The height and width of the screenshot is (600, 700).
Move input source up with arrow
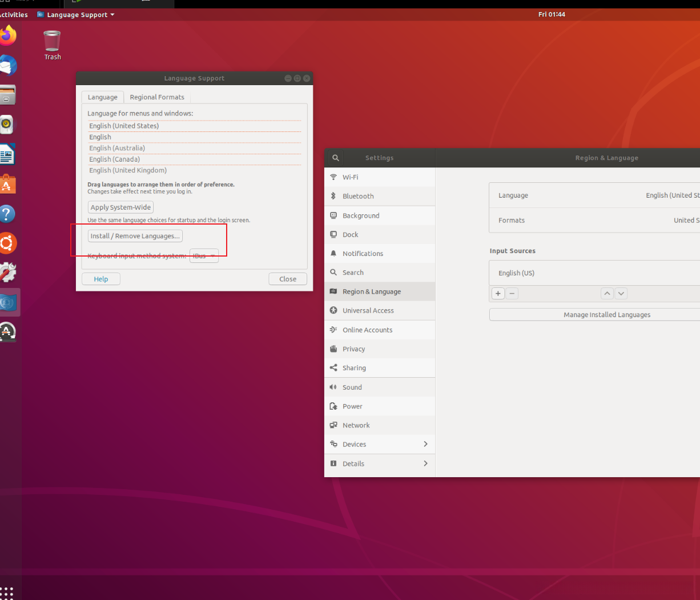(607, 293)
